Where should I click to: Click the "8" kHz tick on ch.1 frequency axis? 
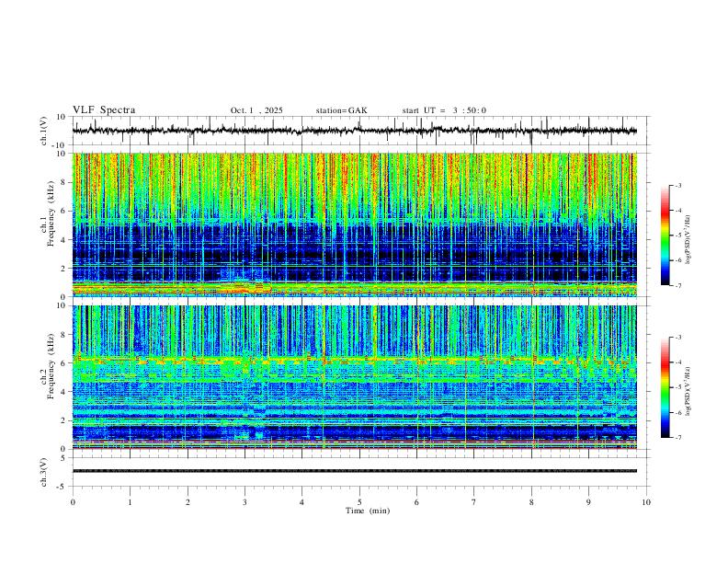[x=63, y=182]
